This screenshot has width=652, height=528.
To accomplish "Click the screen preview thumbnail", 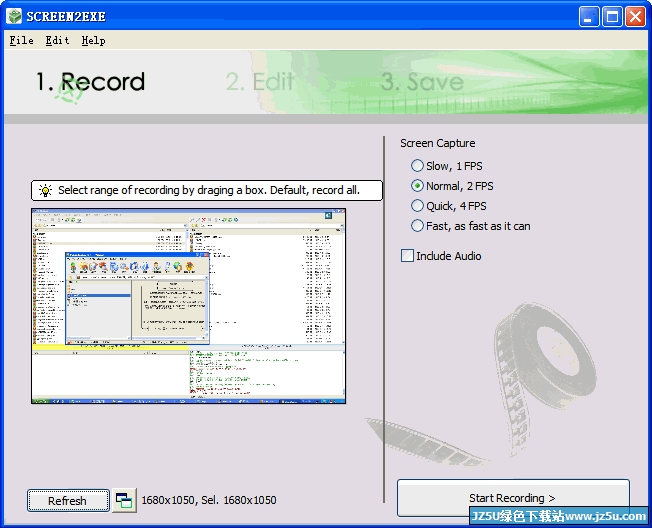I will (x=188, y=306).
